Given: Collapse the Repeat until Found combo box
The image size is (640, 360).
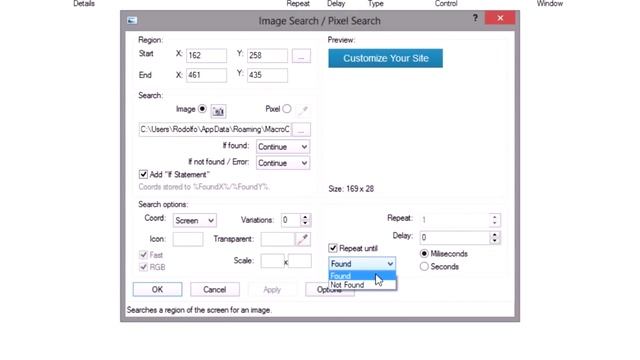Looking at the screenshot, I should pyautogui.click(x=362, y=264).
